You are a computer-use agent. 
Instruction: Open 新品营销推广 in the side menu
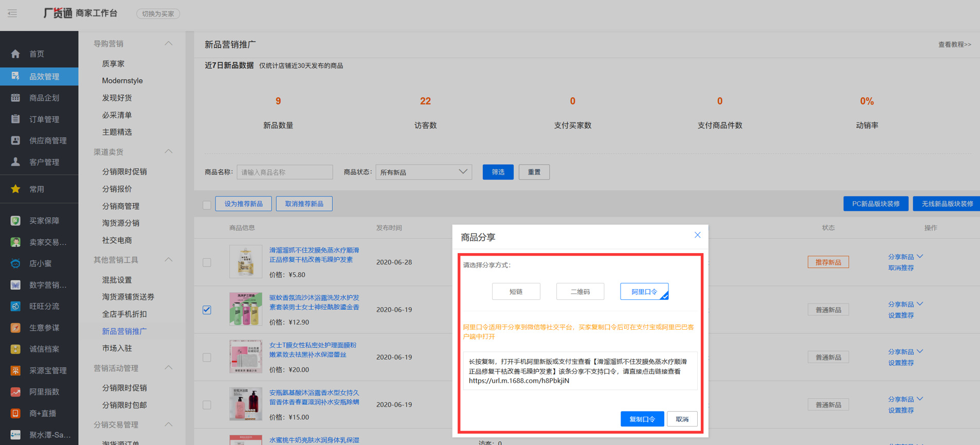click(124, 331)
